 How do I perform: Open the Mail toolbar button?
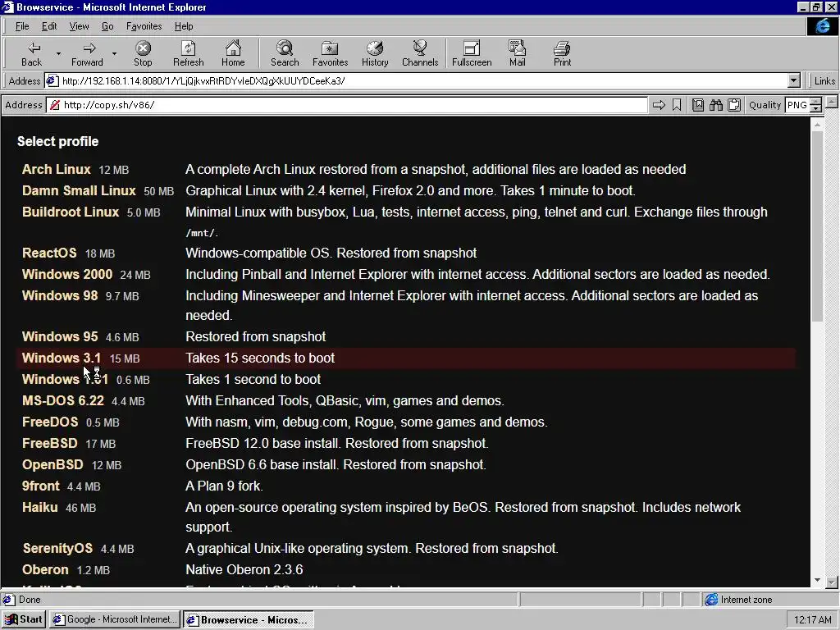(x=517, y=53)
